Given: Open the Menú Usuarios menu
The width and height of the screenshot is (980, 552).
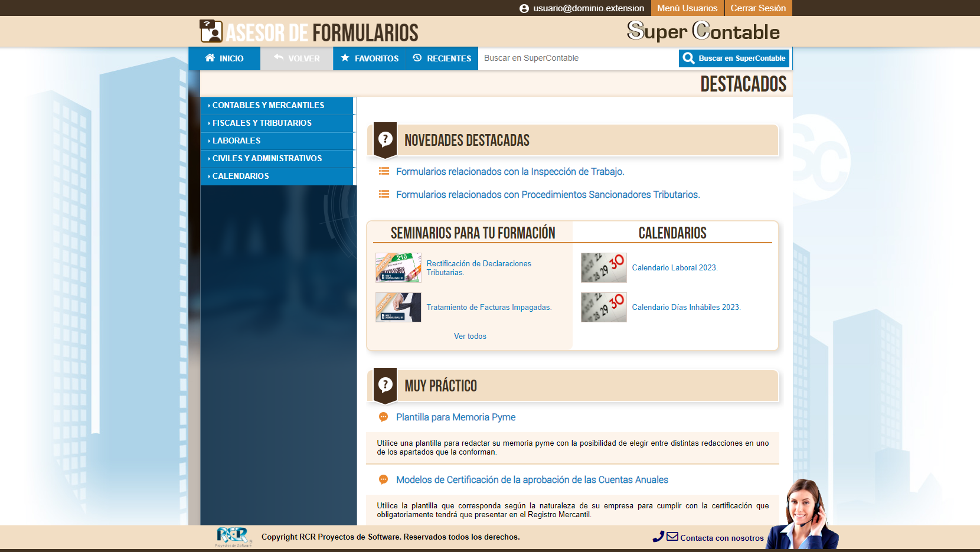Looking at the screenshot, I should (x=687, y=8).
